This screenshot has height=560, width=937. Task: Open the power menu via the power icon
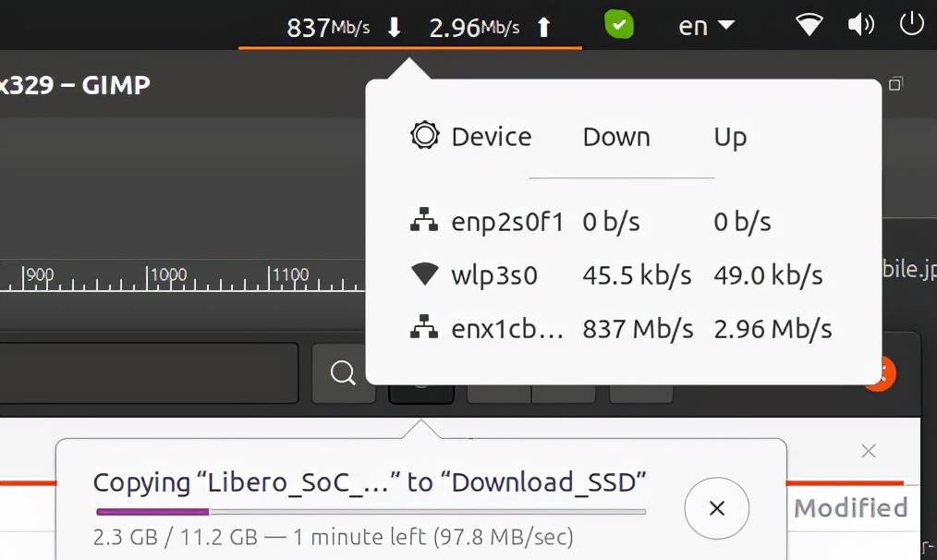[x=911, y=26]
